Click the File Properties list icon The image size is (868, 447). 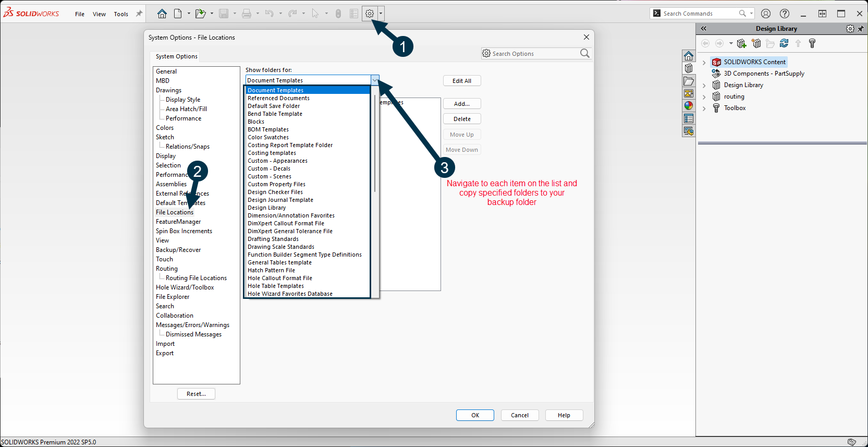(x=354, y=14)
